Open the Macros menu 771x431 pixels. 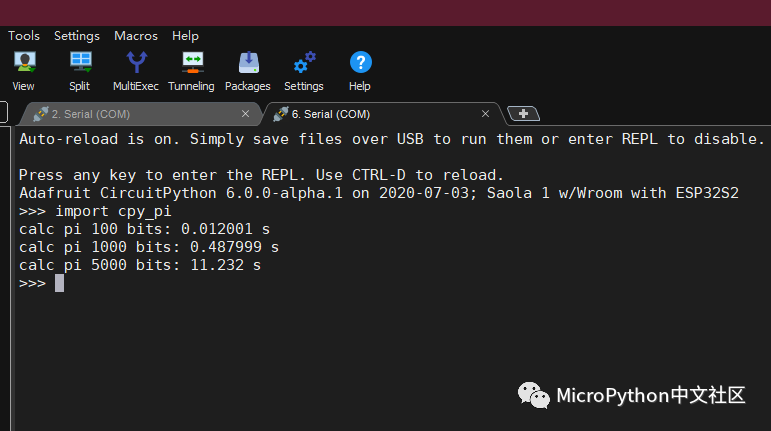click(x=136, y=36)
